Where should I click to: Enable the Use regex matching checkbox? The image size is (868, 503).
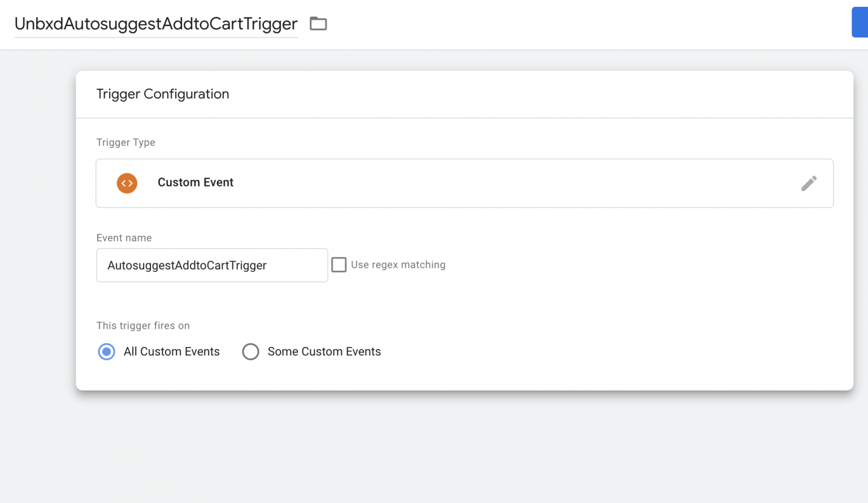pos(338,264)
